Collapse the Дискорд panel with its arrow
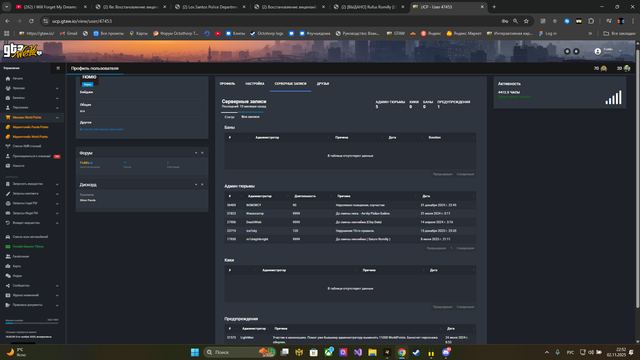Screen dimensions: 640x360 pyautogui.click(x=196, y=184)
